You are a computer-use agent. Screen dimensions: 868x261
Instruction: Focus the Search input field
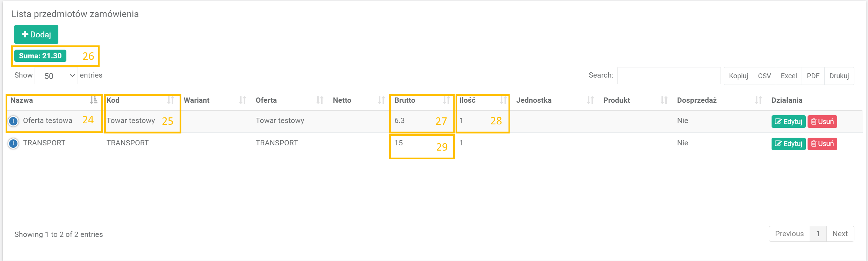[669, 75]
